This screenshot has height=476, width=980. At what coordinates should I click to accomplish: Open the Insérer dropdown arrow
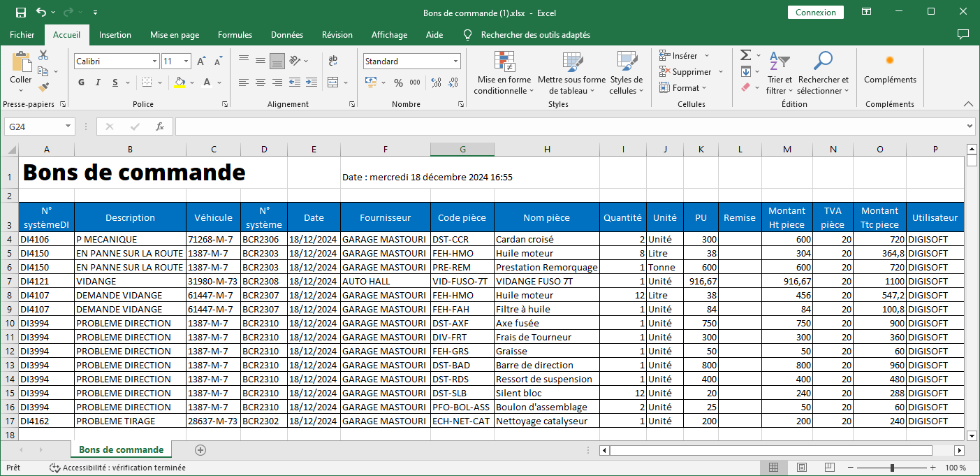tap(706, 56)
